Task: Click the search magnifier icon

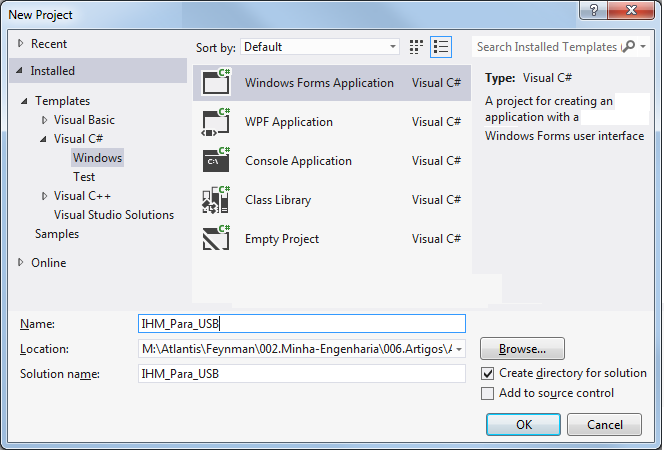Action: pyautogui.click(x=629, y=46)
